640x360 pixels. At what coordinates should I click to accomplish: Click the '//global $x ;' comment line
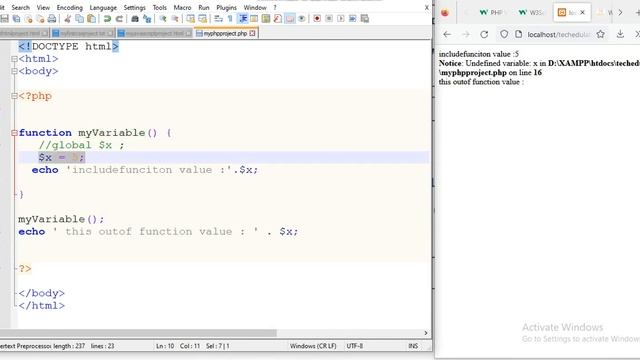coord(81,145)
